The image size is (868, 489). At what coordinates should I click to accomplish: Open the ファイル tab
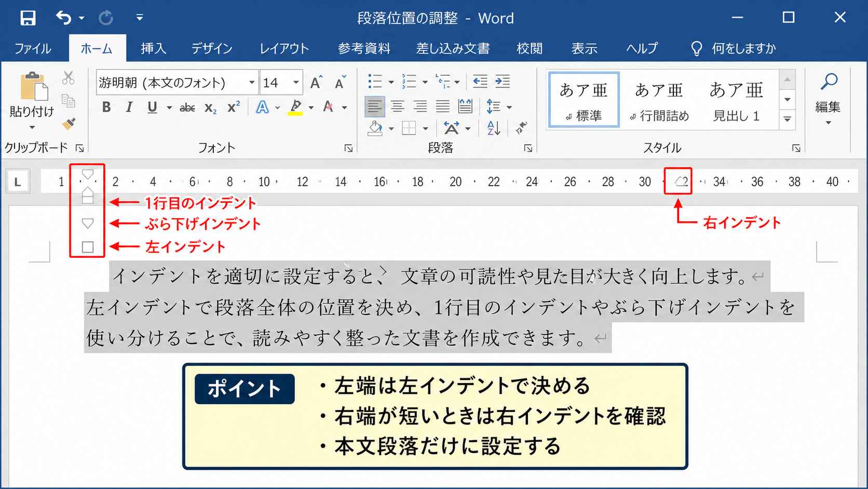click(x=33, y=48)
